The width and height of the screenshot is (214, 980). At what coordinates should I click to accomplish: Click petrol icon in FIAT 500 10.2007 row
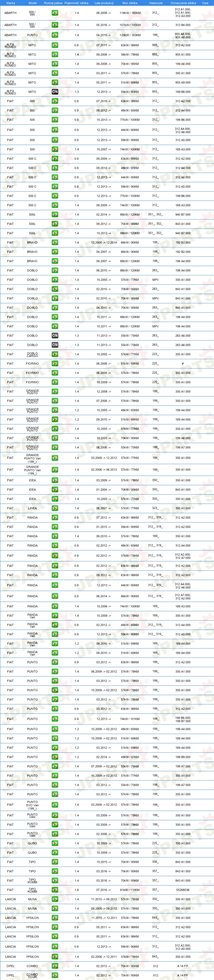[55, 150]
